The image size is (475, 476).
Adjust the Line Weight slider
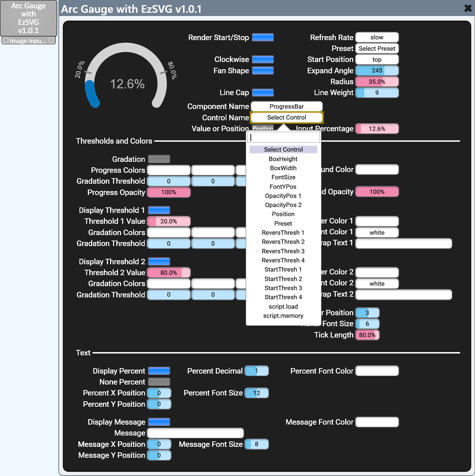tap(377, 93)
